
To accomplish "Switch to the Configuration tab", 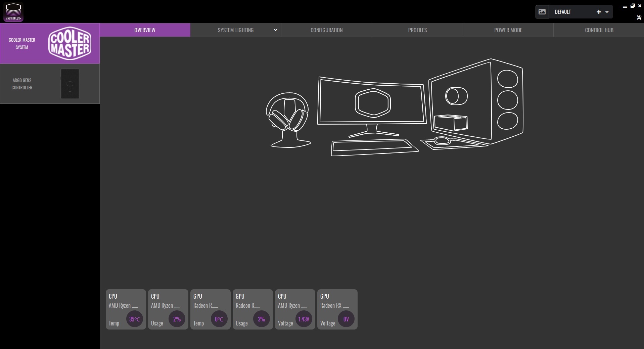I will coord(326,30).
